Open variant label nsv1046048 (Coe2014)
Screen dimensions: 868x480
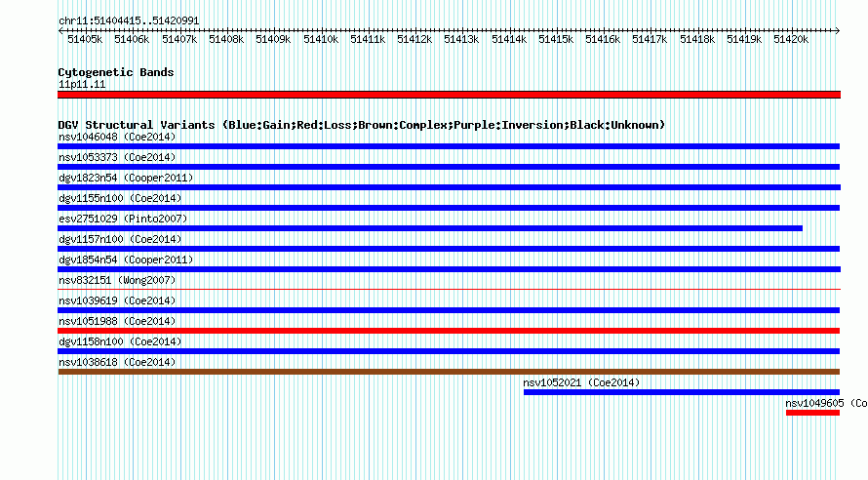pyautogui.click(x=117, y=137)
